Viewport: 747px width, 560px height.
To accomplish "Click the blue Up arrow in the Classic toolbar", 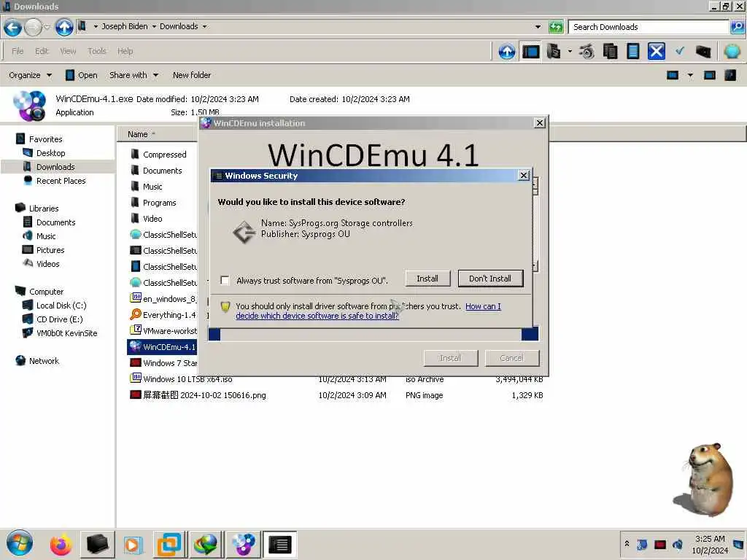I will point(507,52).
